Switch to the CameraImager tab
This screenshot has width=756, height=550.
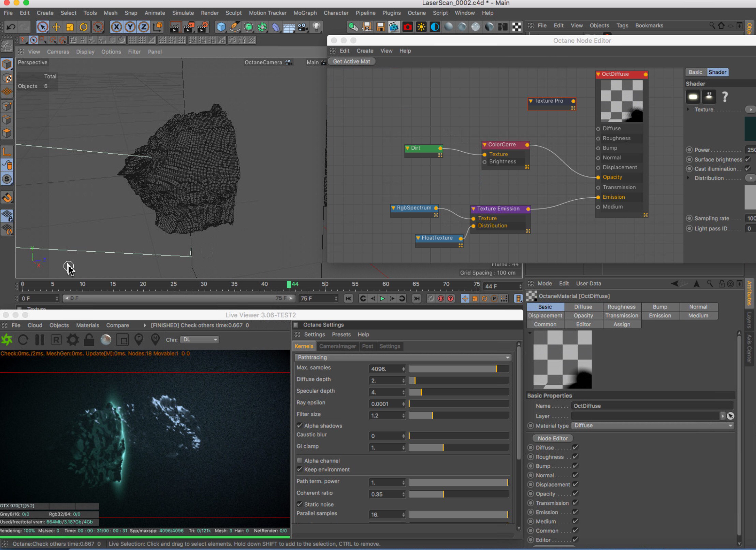[337, 346]
